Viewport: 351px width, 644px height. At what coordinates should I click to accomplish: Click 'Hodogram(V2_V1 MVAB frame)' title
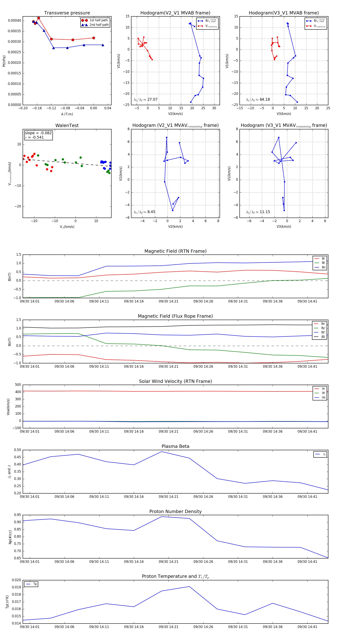(x=175, y=13)
